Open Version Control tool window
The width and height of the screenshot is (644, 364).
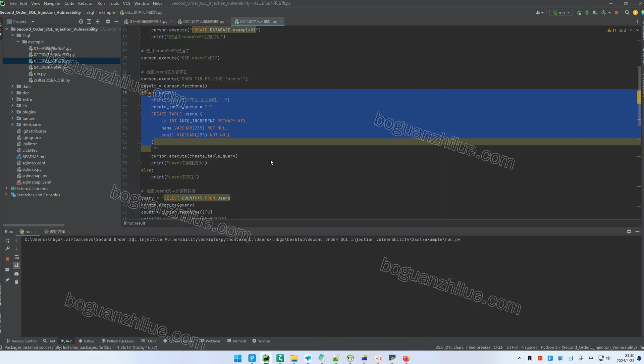tap(21, 341)
